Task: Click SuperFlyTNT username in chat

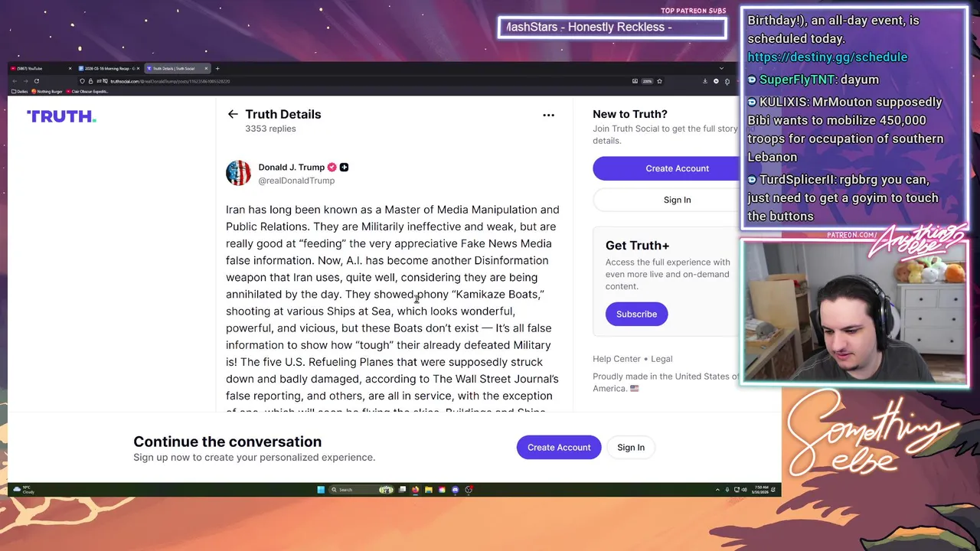Action: pos(796,80)
